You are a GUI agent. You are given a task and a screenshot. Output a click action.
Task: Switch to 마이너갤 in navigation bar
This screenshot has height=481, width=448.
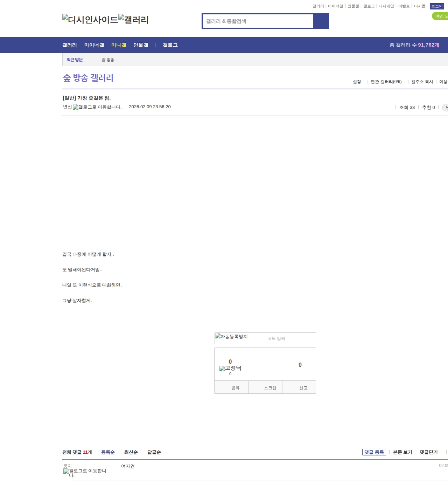(94, 45)
